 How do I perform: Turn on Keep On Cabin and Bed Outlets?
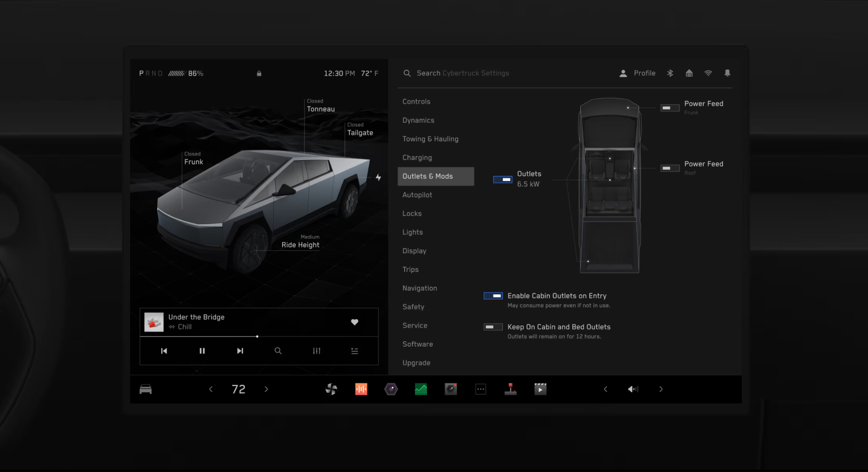click(x=493, y=327)
